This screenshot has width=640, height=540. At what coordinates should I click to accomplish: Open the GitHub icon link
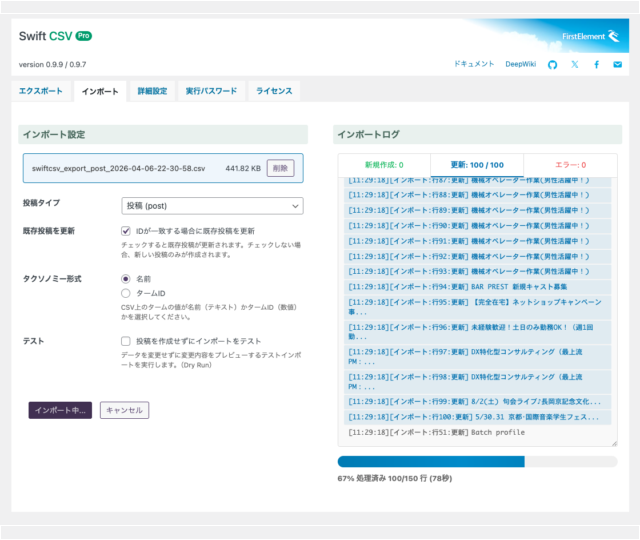(x=552, y=64)
